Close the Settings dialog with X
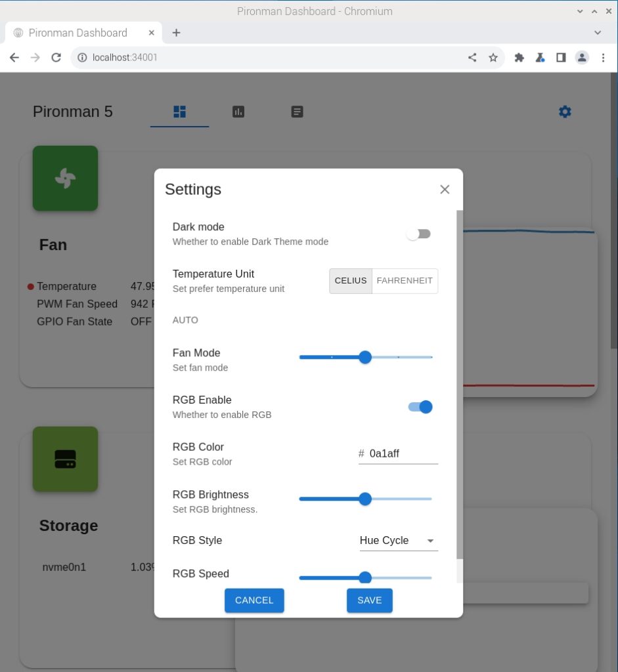Viewport: 618px width, 672px height. (x=445, y=189)
